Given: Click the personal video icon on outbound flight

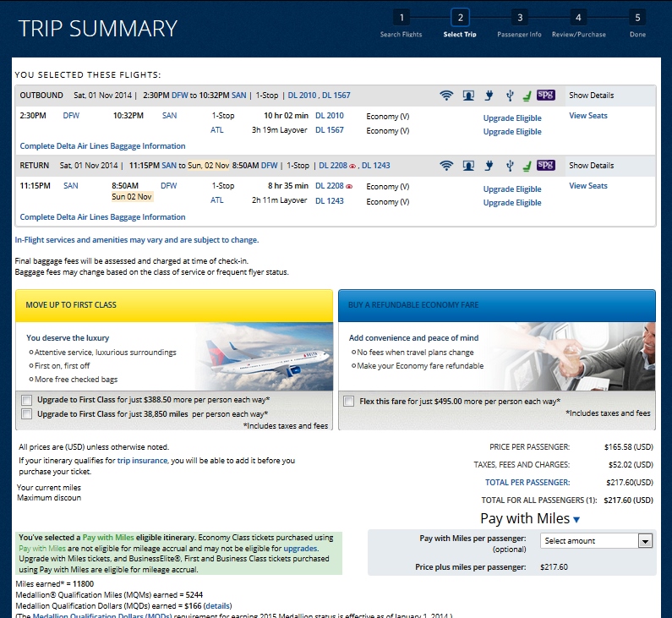Looking at the screenshot, I should (468, 96).
